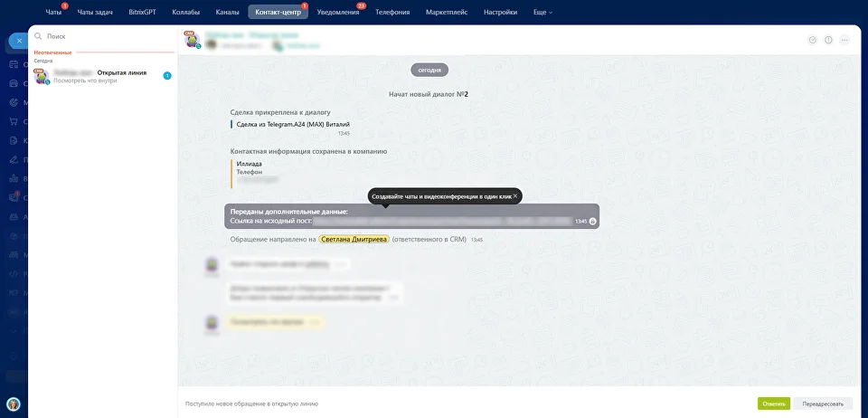
Task: Click the unread counter badge on Открытая линия
Action: tap(167, 76)
